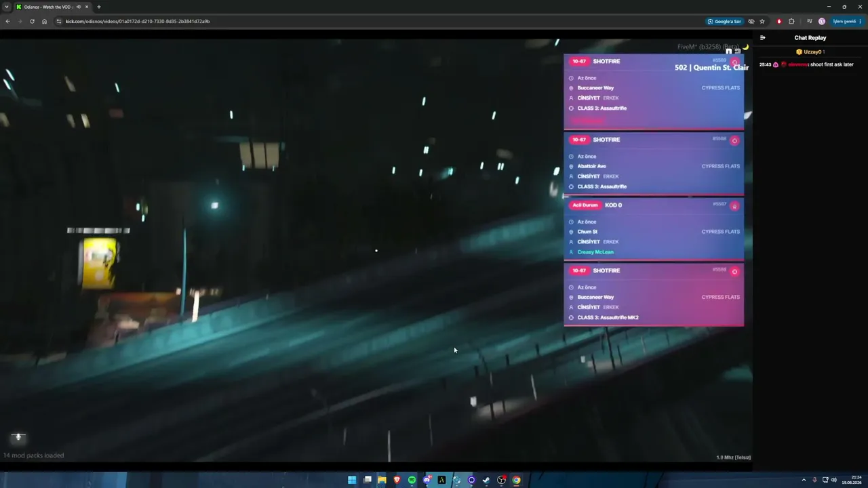Open the tab search dropdown arrow
868x488 pixels.
(x=6, y=7)
